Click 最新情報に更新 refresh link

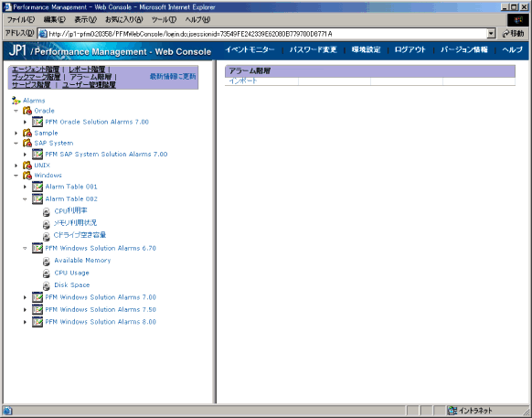tap(173, 77)
